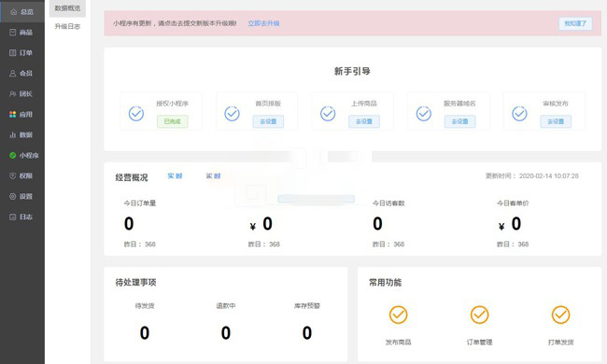Click the 商品 products sidebar icon
This screenshot has height=364, width=607.
[x=13, y=33]
